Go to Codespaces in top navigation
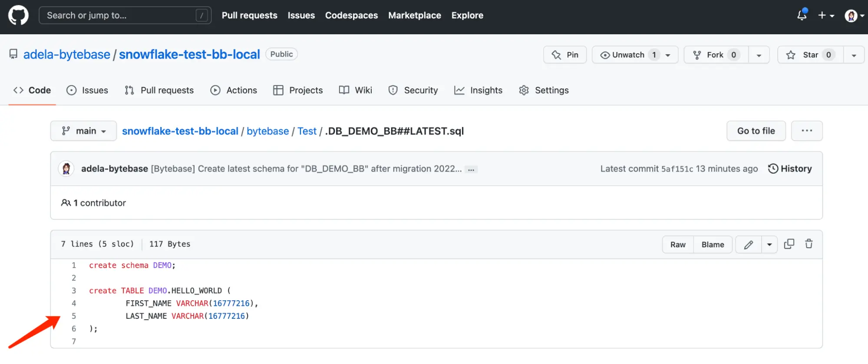This screenshot has width=868, height=364. click(x=351, y=15)
